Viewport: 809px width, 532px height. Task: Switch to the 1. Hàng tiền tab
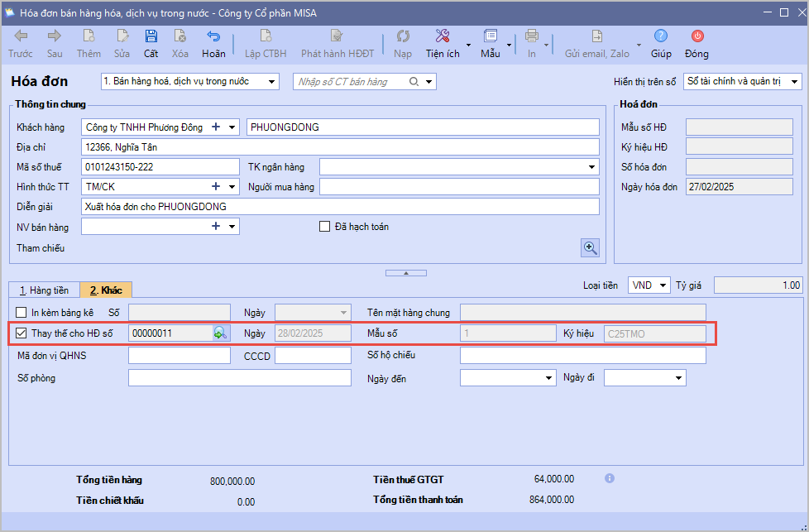pyautogui.click(x=44, y=290)
